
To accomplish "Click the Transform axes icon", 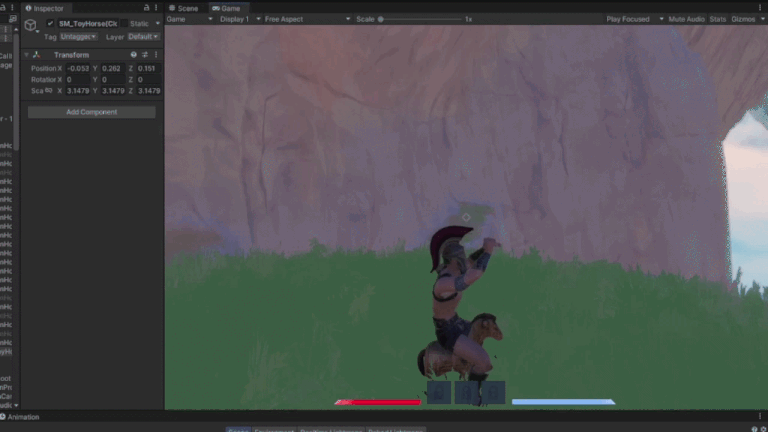I will [36, 55].
